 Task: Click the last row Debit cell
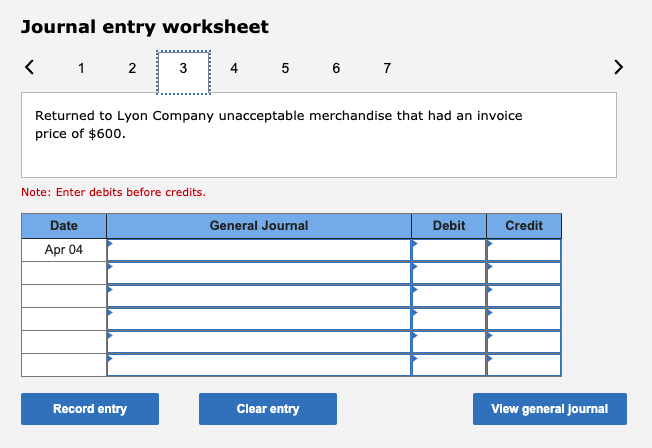click(x=449, y=365)
